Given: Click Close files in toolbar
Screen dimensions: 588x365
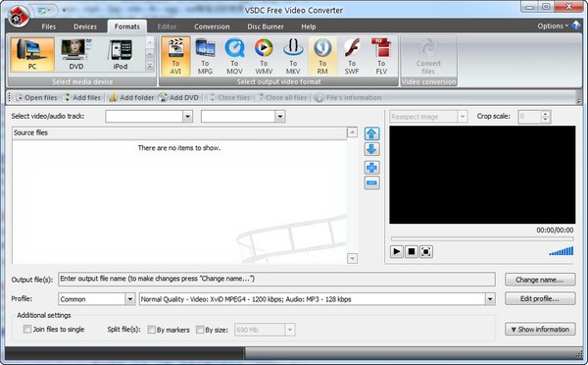Looking at the screenshot, I should tap(228, 98).
